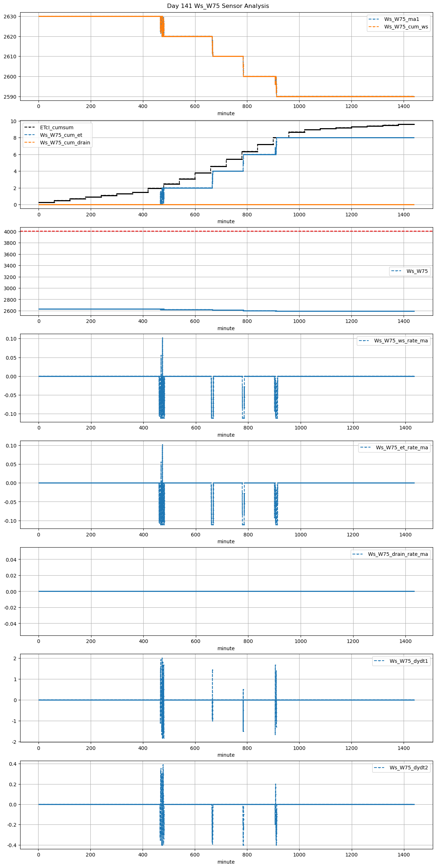Click the 3200 y-axis tick label
Viewport: 436px width, 868px height.
(10, 277)
